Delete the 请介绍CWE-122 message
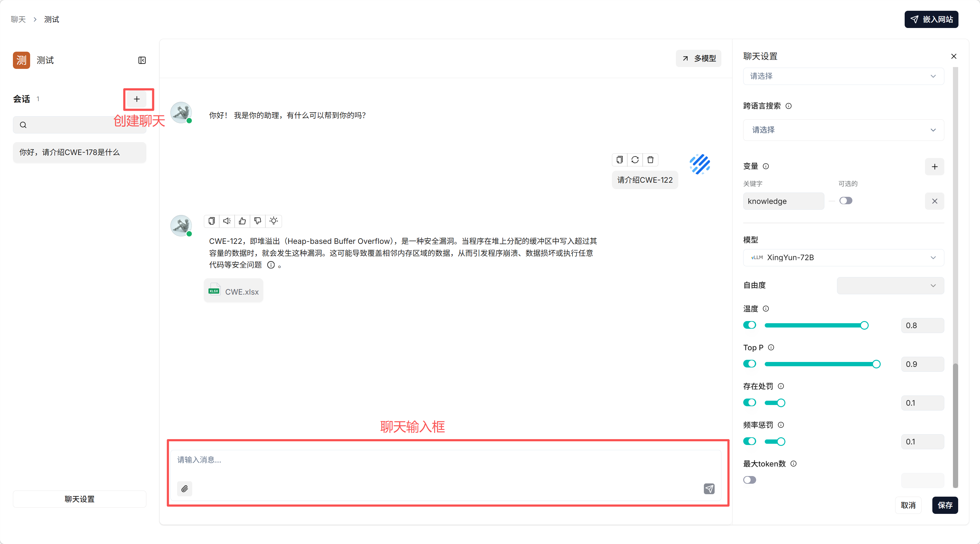This screenshot has height=544, width=980. click(651, 160)
